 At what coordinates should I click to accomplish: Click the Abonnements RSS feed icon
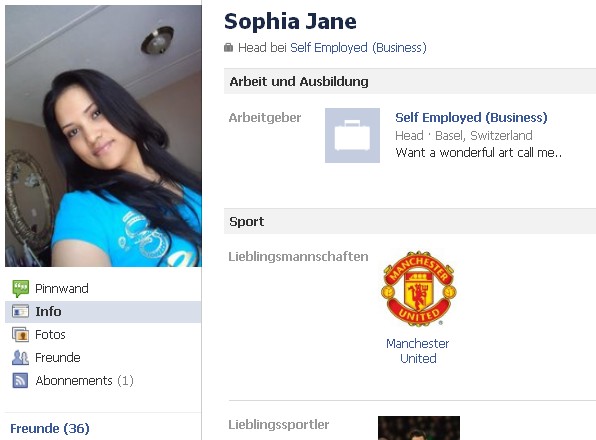click(x=21, y=380)
